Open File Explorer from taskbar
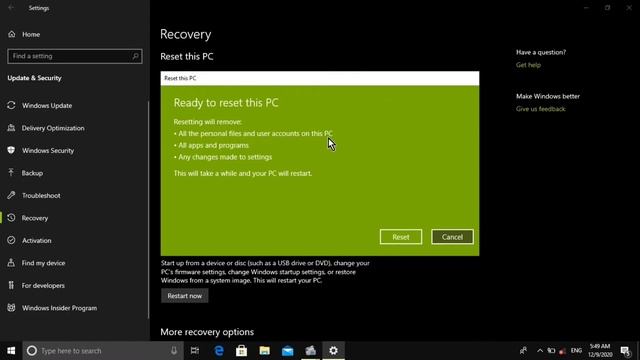 pos(264,351)
